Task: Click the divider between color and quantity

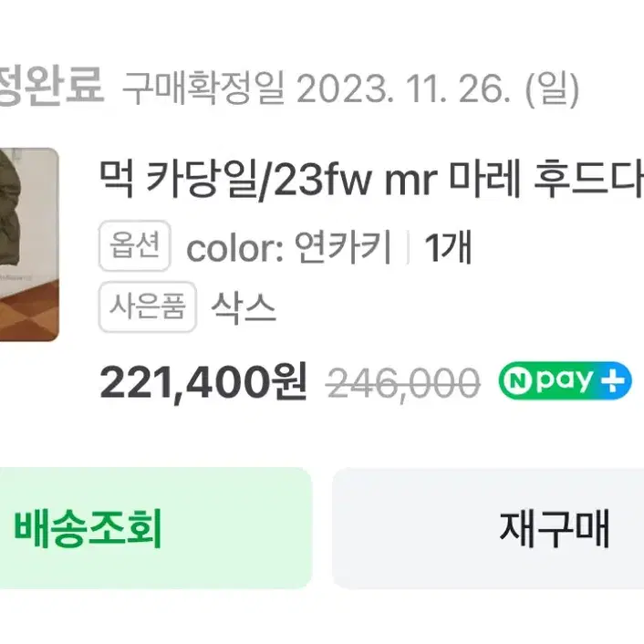Action: 408,247
